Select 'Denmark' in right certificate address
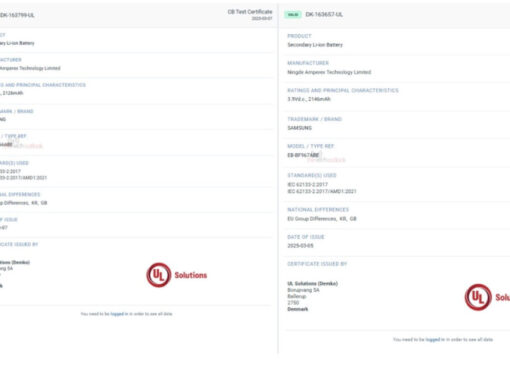This screenshot has width=510, height=365. click(x=298, y=309)
